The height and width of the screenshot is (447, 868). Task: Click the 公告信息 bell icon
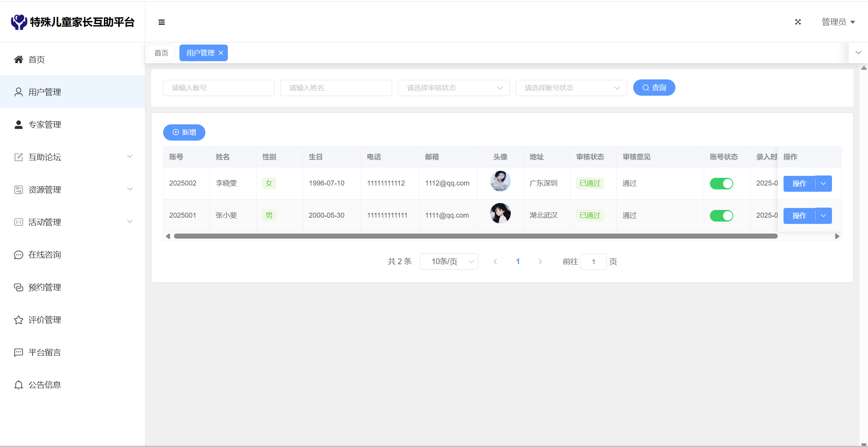click(19, 385)
